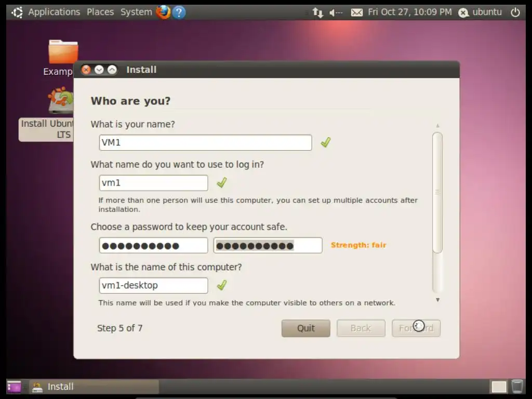
Task: Open the Examples folder on desktop
Action: 61,58
